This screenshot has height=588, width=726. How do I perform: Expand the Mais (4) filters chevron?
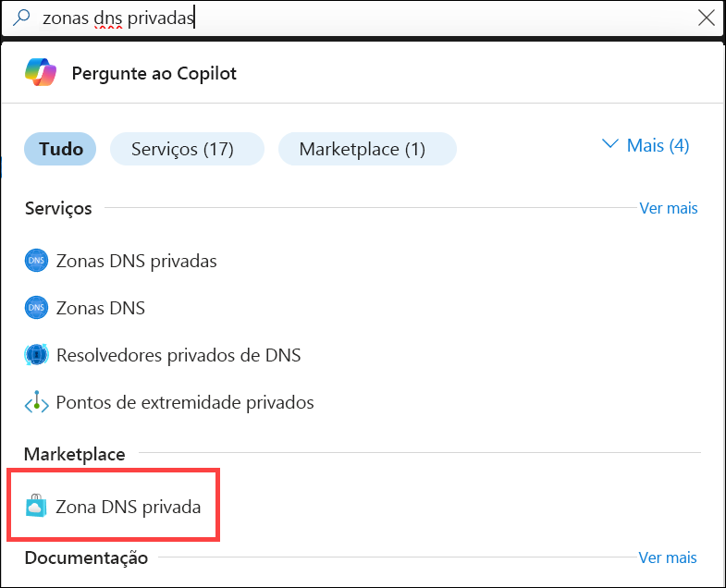609,145
